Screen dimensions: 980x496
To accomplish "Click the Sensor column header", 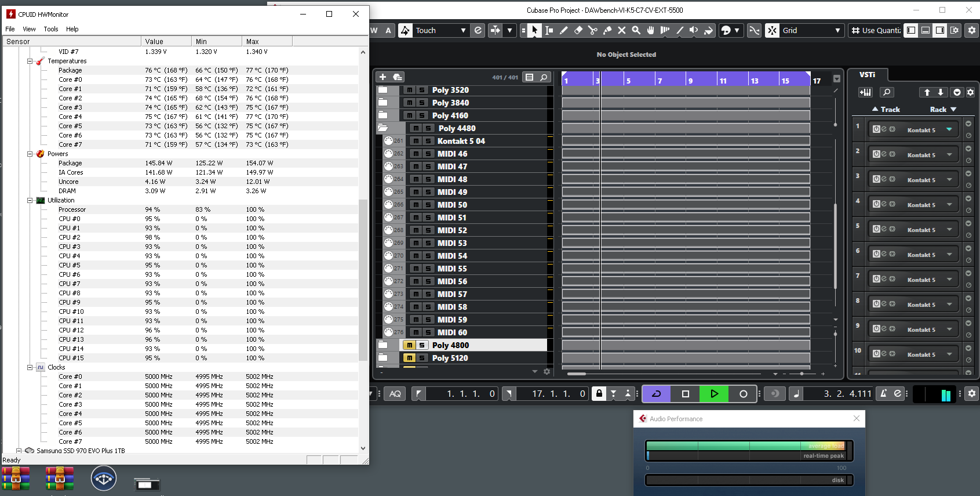I will coord(72,41).
